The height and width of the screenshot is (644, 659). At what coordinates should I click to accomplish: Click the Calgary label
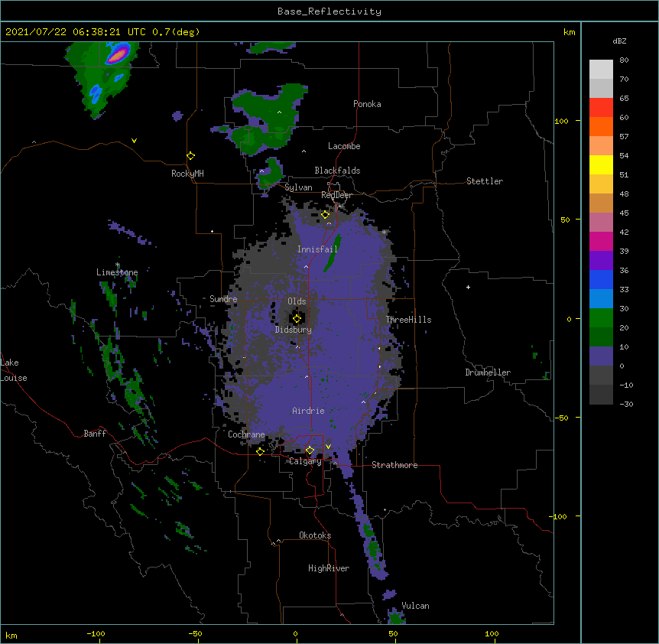pyautogui.click(x=306, y=461)
